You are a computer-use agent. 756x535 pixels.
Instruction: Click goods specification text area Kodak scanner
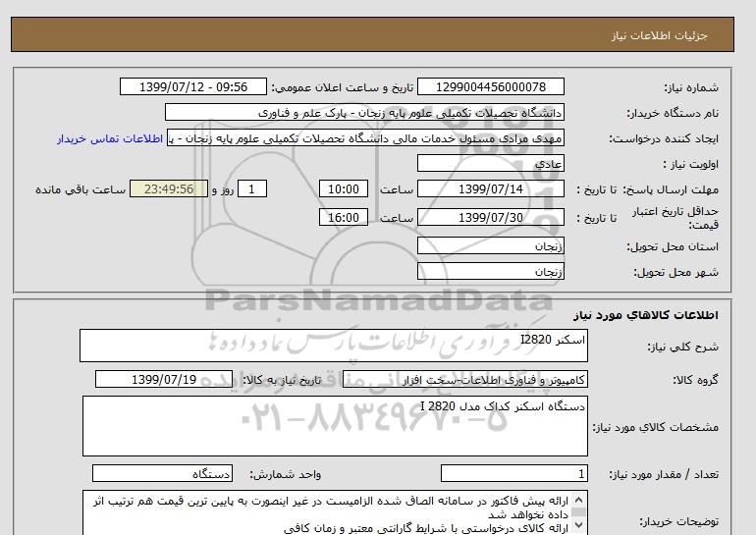click(x=335, y=426)
